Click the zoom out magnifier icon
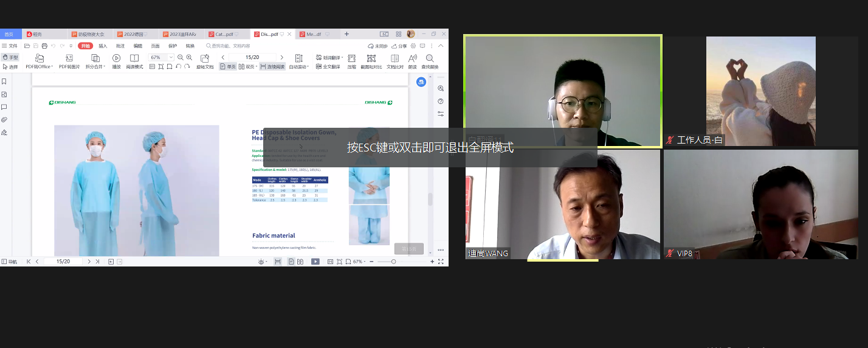Viewport: 868px width, 348px height. (181, 57)
